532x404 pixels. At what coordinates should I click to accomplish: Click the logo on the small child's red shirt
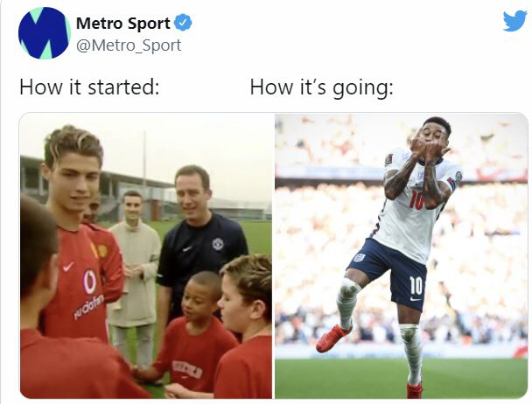pos(187,370)
